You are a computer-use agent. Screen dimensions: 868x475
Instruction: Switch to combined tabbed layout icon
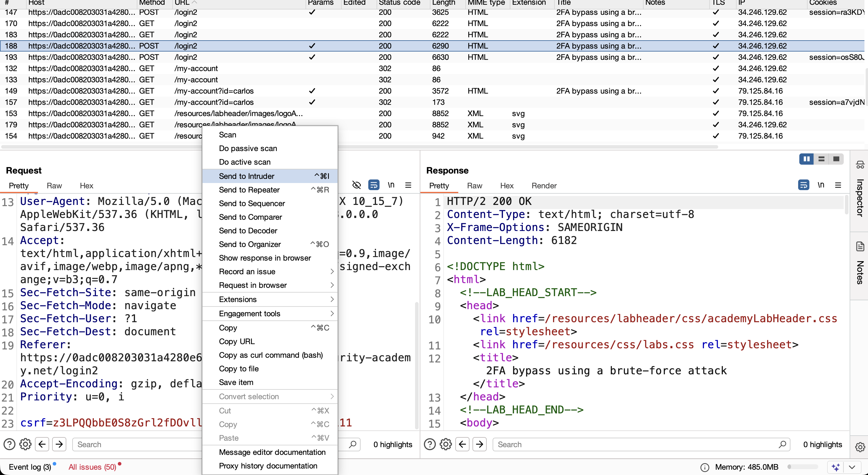(x=836, y=159)
